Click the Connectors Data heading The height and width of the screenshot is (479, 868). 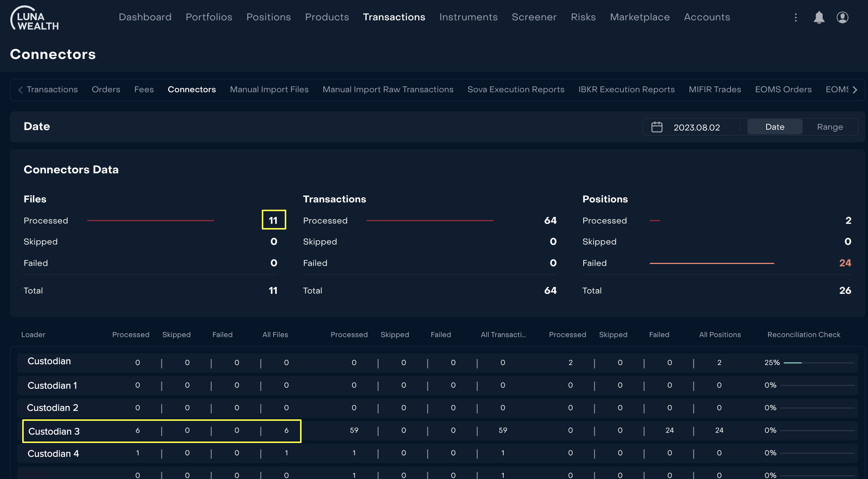71,169
